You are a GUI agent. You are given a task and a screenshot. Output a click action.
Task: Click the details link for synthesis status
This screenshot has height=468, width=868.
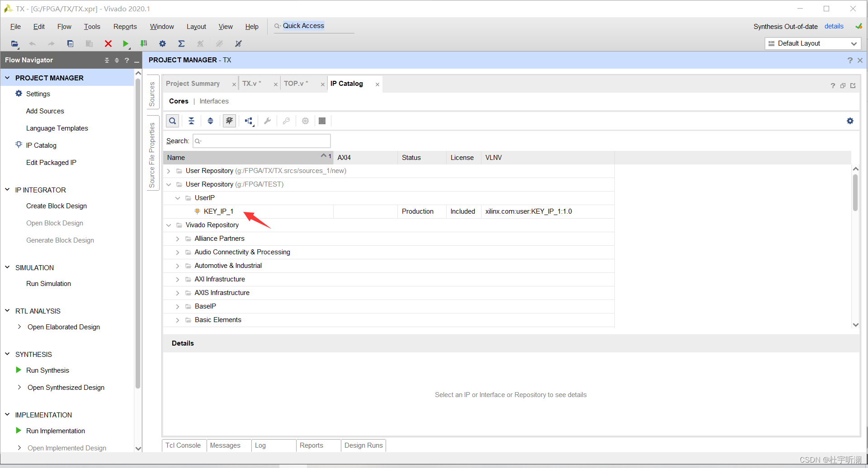pyautogui.click(x=834, y=26)
